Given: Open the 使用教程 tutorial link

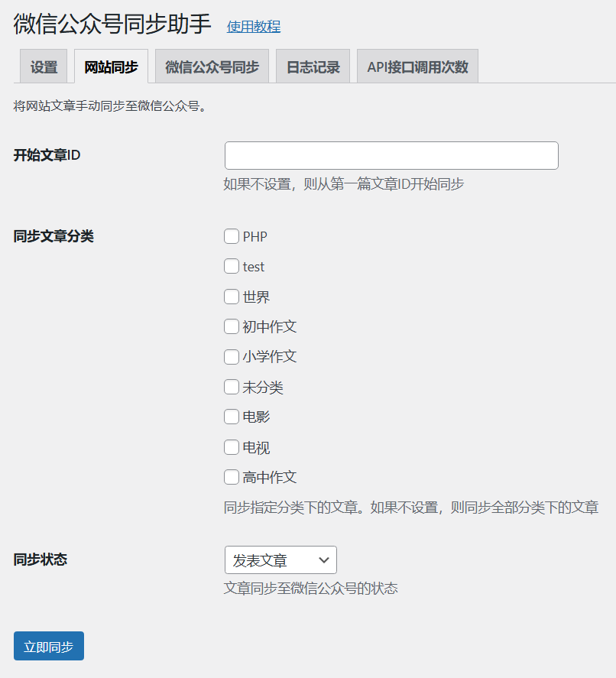Looking at the screenshot, I should (x=254, y=27).
